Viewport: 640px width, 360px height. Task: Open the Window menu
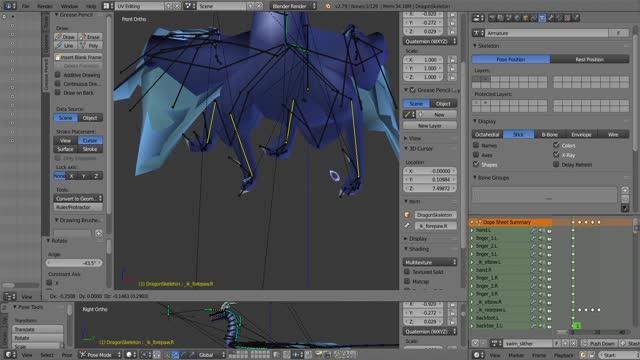click(69, 6)
